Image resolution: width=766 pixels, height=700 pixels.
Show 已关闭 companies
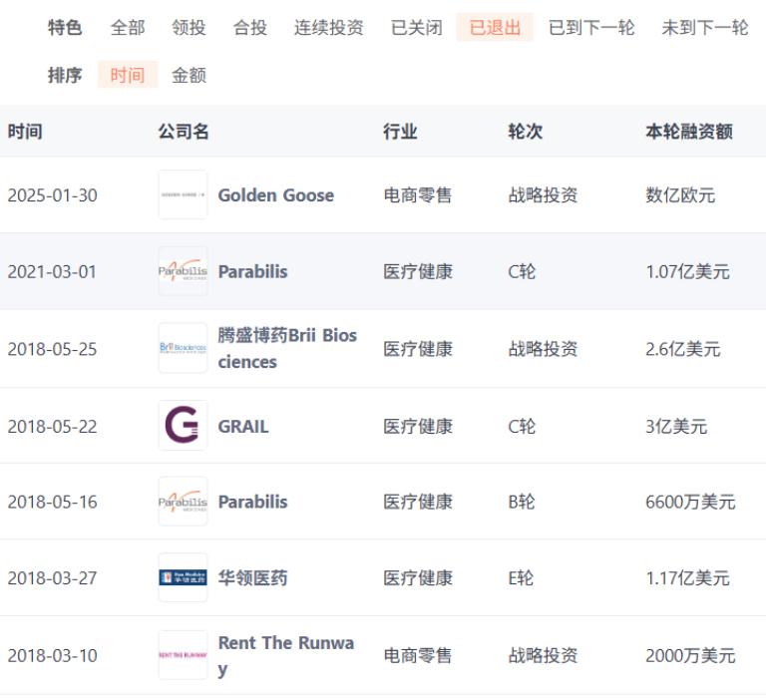417,27
